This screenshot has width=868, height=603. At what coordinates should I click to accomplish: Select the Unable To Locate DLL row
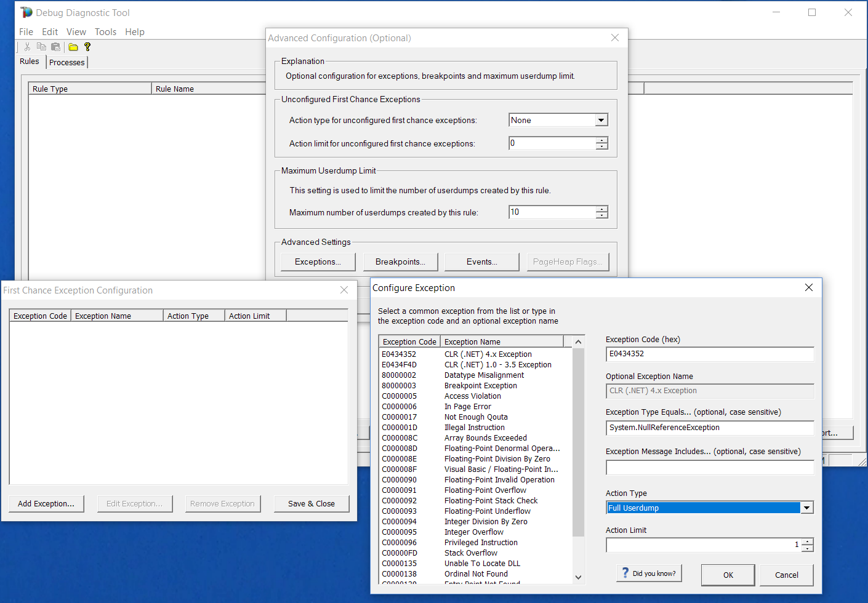(x=475, y=564)
